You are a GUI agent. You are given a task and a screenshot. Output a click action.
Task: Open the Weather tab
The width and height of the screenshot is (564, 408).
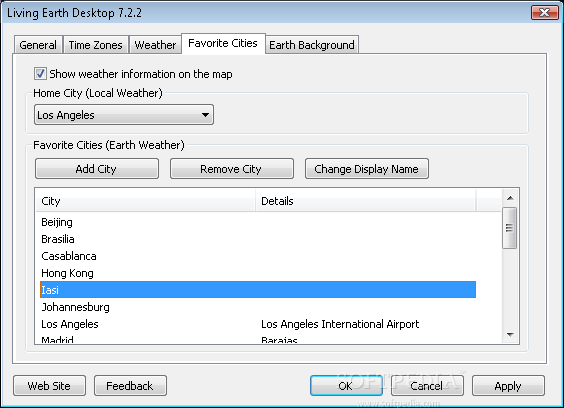(x=155, y=45)
